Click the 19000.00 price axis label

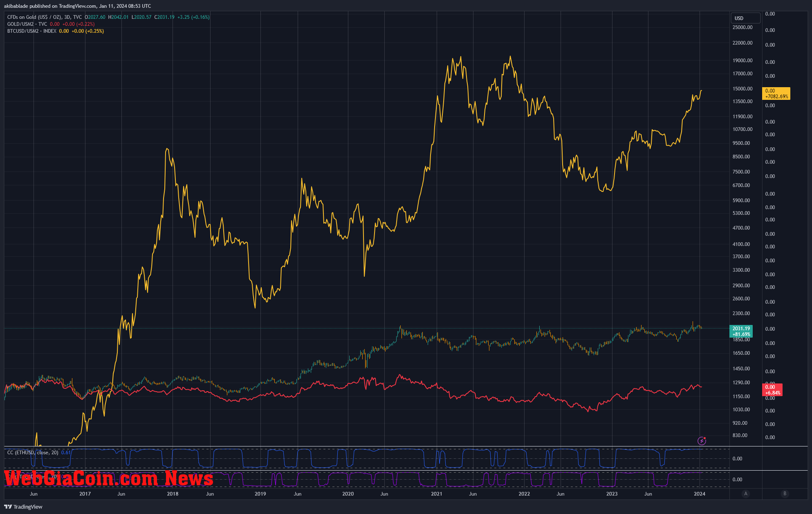742,61
